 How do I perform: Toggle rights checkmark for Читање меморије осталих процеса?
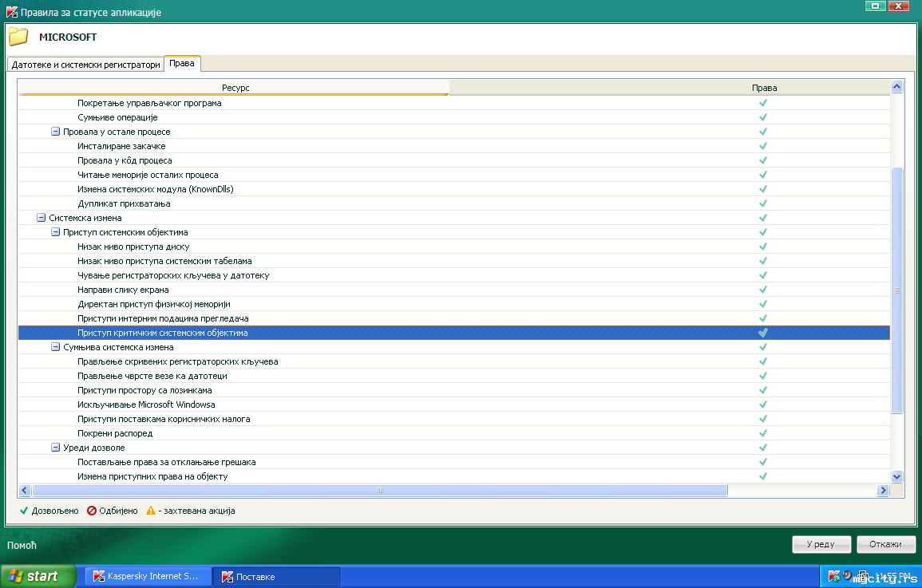763,175
